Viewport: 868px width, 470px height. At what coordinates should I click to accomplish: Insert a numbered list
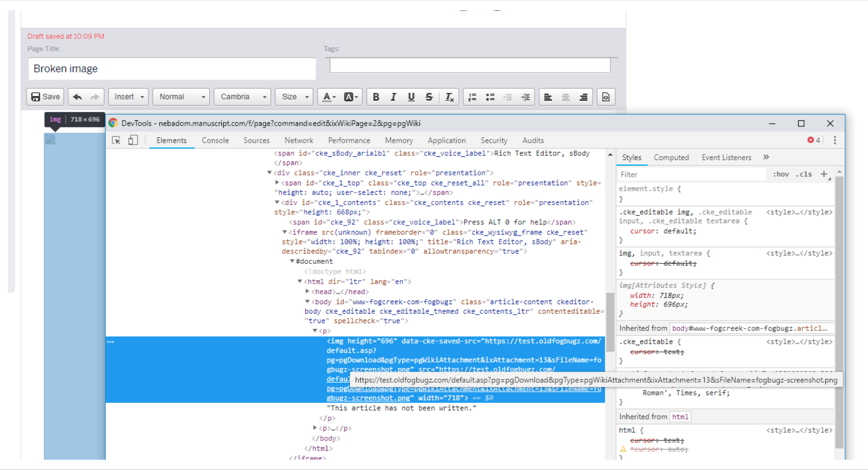click(x=472, y=97)
